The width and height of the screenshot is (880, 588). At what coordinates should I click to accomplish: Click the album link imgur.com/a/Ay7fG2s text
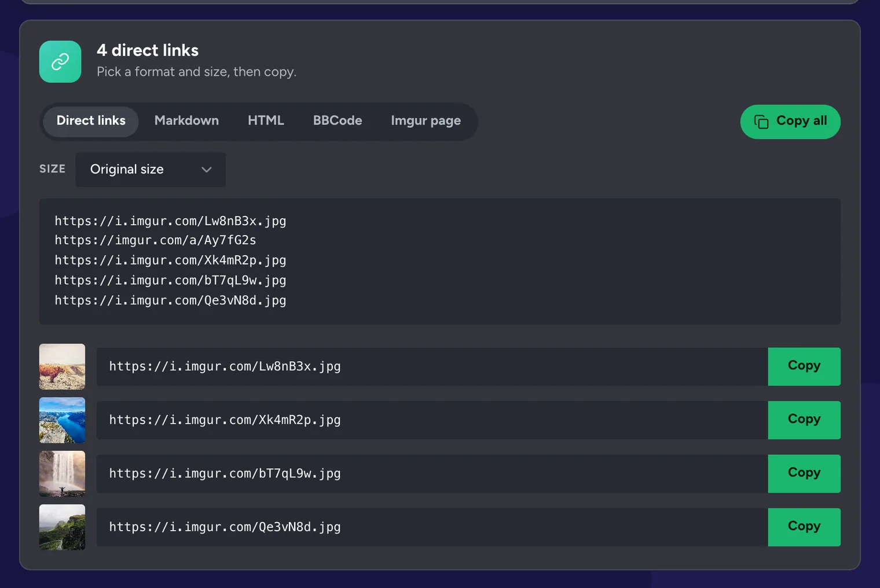[155, 240]
